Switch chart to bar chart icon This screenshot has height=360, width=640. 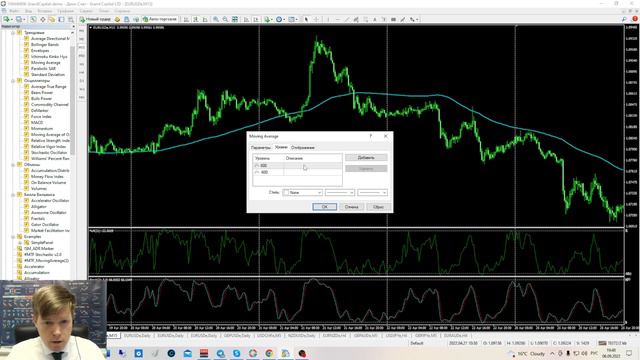click(187, 19)
